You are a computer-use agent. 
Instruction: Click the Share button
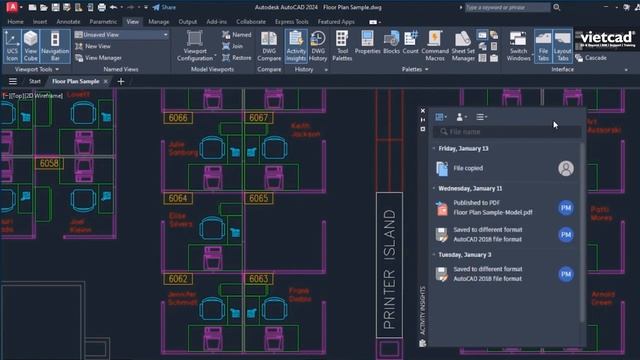pos(164,7)
